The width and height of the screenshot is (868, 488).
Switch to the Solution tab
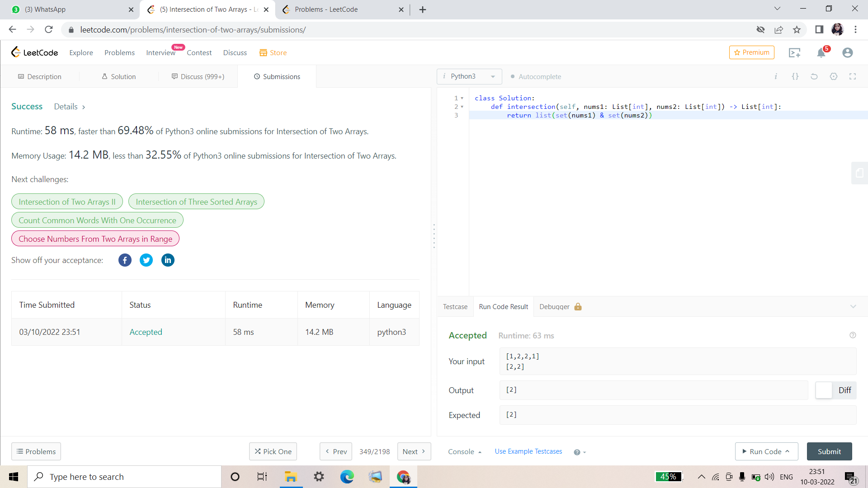(118, 77)
